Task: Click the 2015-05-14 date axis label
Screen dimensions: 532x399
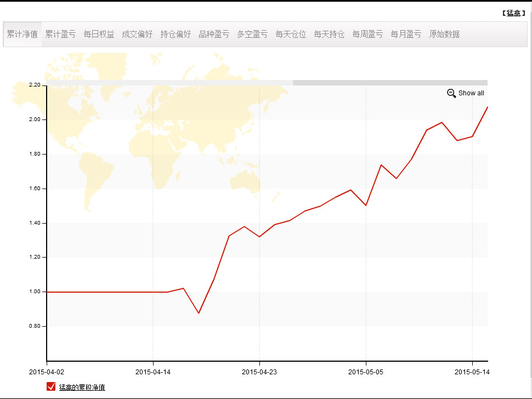Action: [472, 372]
